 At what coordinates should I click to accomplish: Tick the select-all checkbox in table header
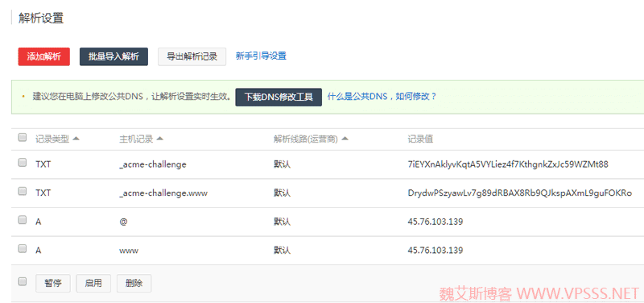(x=23, y=137)
